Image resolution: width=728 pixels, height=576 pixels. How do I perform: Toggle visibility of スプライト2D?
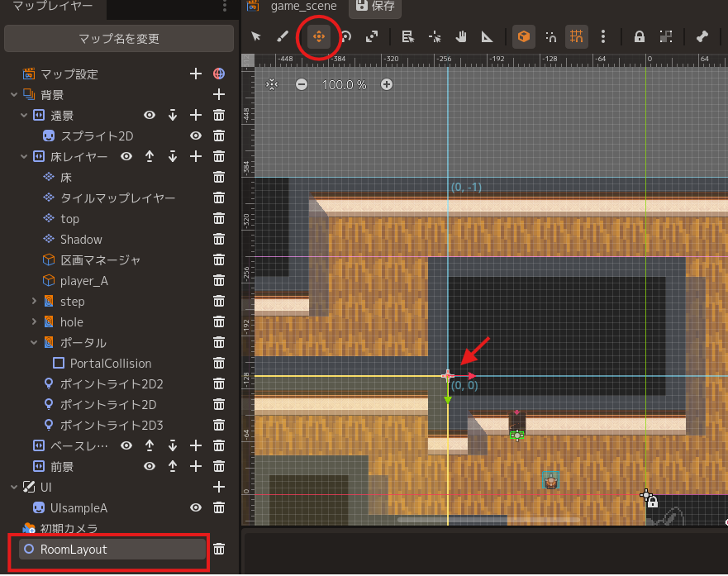click(196, 136)
